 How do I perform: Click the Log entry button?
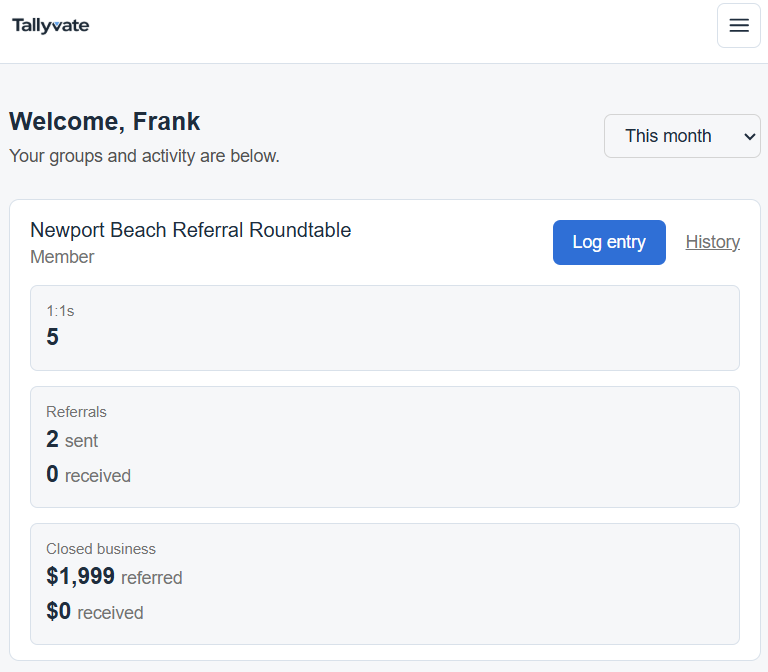(609, 242)
